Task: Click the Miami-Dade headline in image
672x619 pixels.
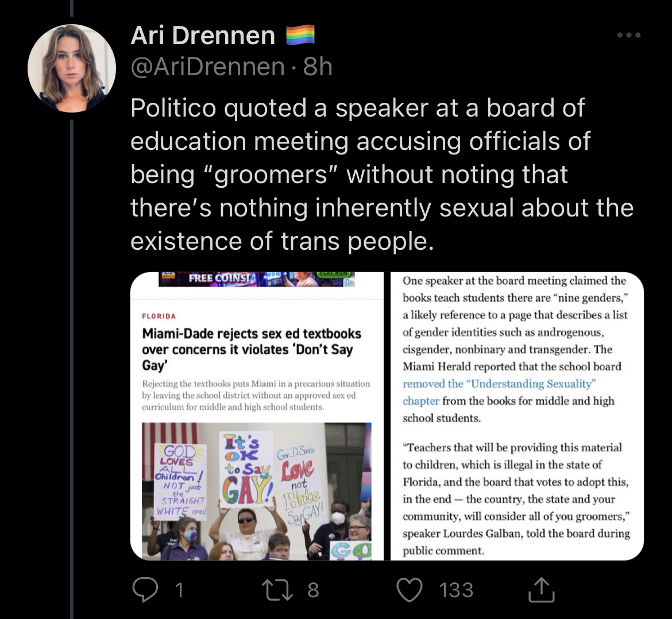Action: (x=252, y=349)
